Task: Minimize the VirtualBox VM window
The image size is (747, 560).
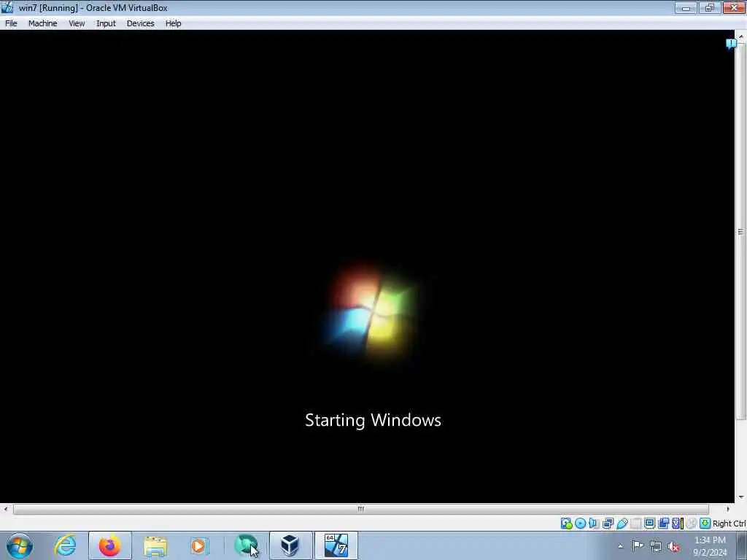Action: (x=686, y=7)
